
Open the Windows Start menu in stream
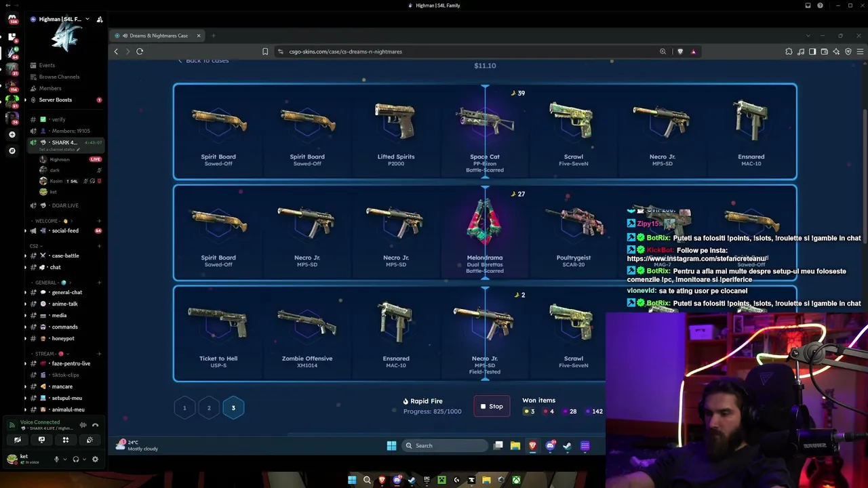[391, 445]
